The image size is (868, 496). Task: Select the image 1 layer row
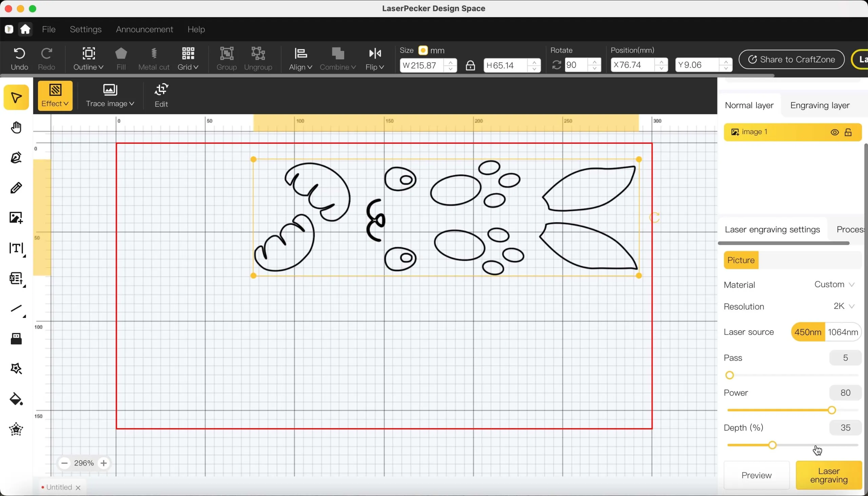click(793, 132)
